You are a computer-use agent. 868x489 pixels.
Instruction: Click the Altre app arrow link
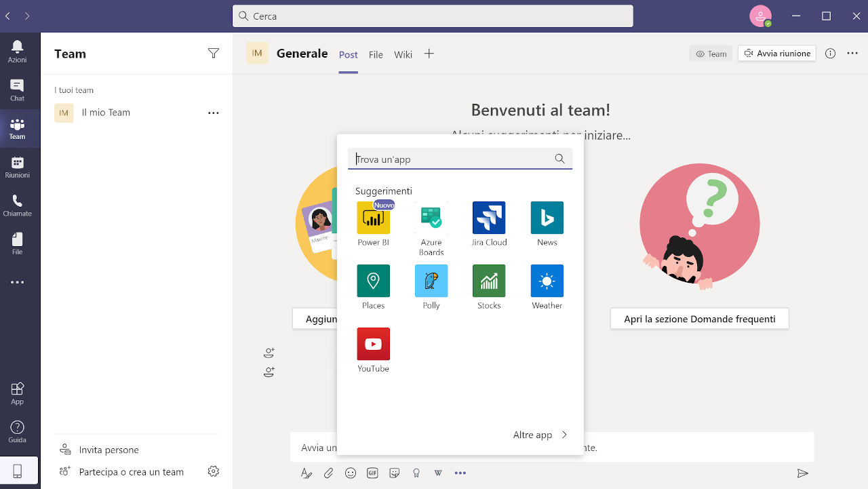click(540, 435)
